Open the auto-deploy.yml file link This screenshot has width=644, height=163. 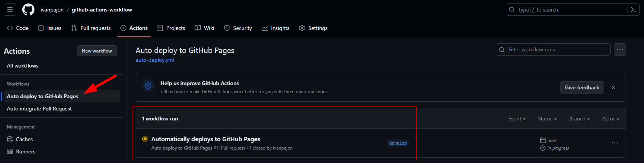(x=155, y=60)
